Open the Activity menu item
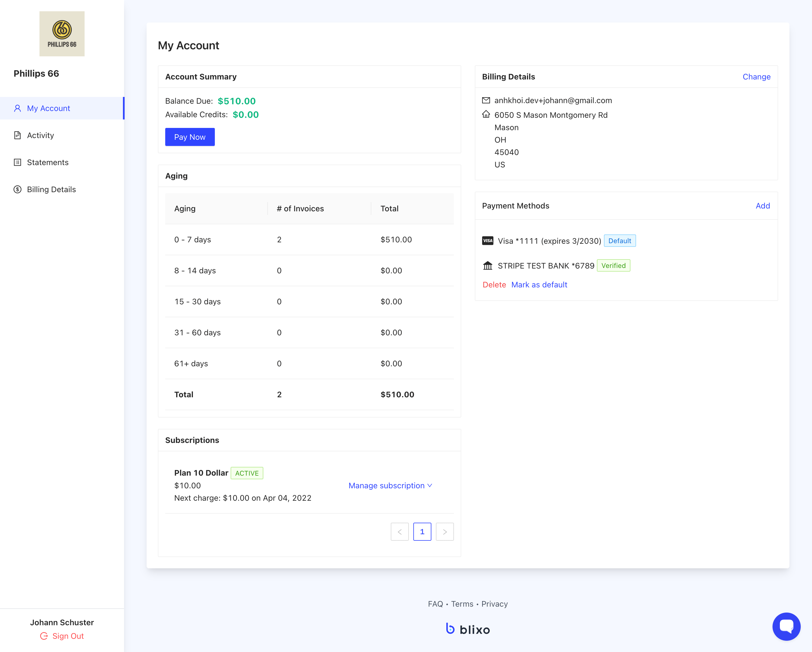Image resolution: width=812 pixels, height=652 pixels. [40, 136]
